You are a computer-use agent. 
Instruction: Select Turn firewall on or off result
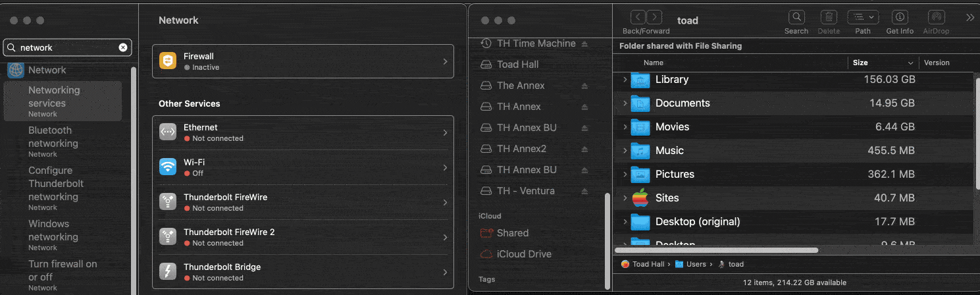click(63, 275)
